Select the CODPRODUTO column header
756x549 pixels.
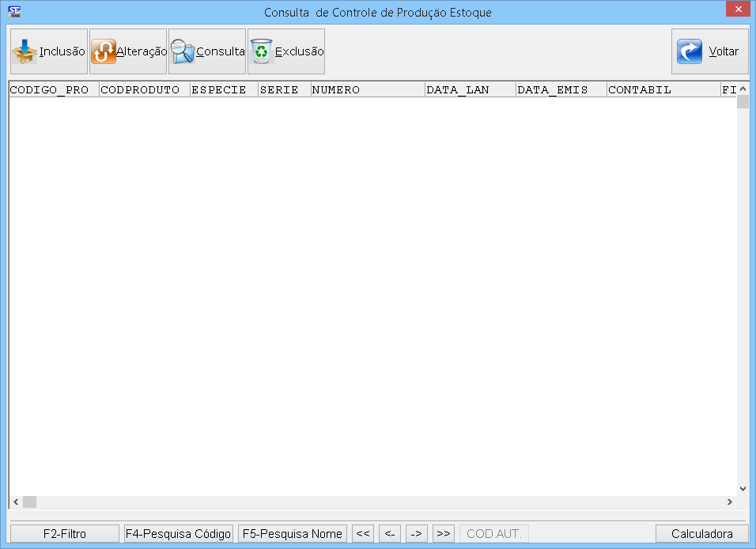[x=144, y=89]
